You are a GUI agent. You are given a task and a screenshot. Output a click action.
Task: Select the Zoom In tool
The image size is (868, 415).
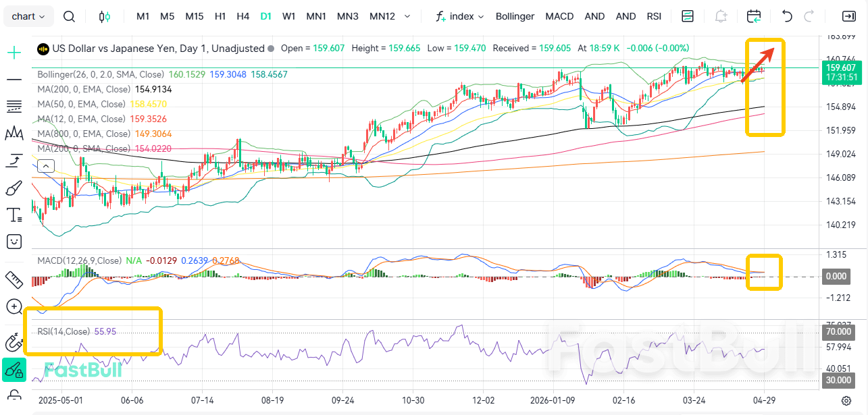click(14, 306)
